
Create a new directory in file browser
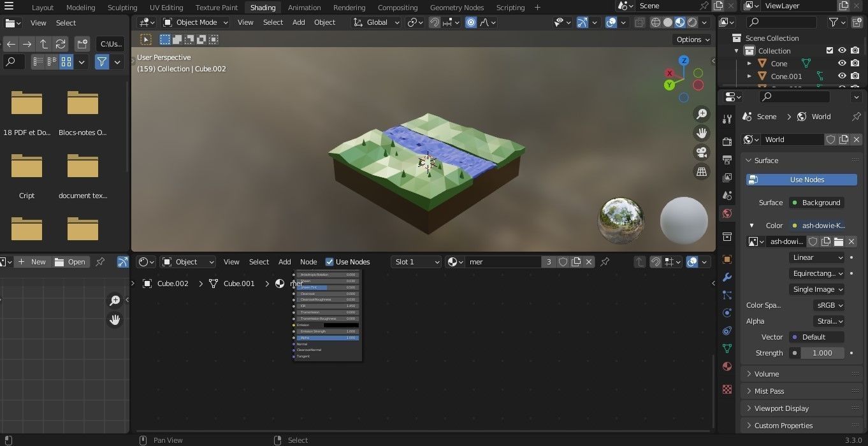pos(82,45)
